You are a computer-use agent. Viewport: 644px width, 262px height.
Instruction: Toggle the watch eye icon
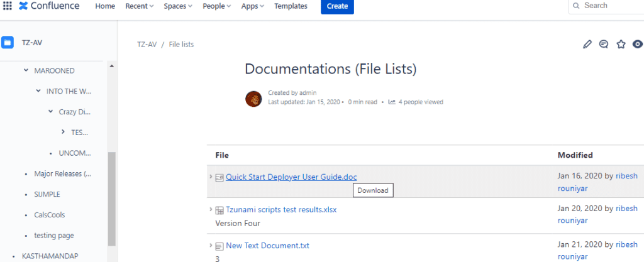(x=638, y=44)
